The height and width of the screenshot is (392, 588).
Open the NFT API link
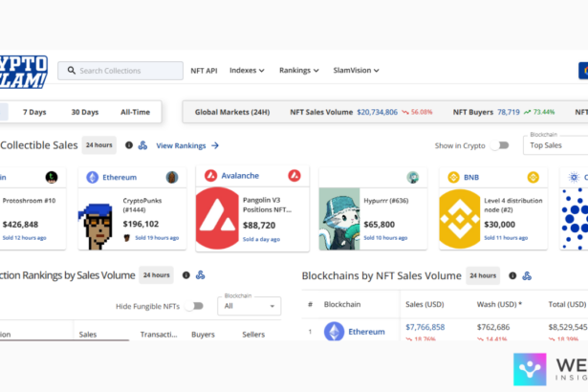tap(205, 71)
